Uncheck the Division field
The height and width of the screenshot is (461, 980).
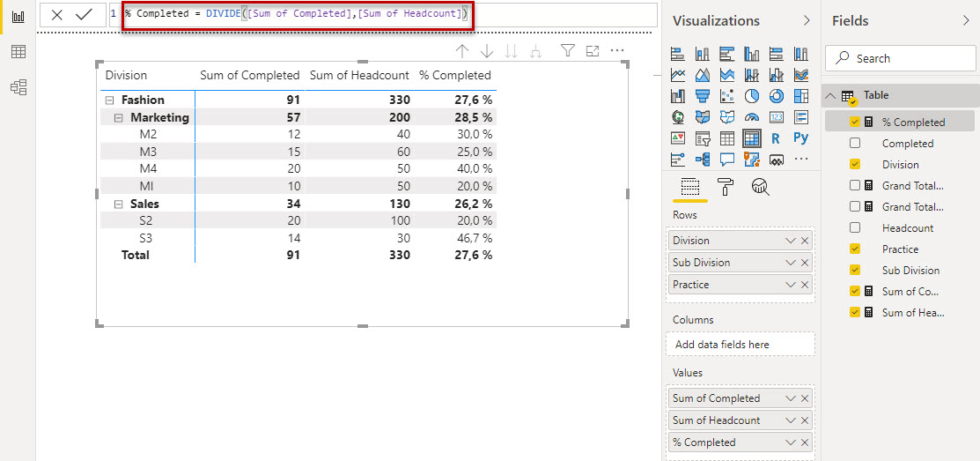pyautogui.click(x=855, y=165)
